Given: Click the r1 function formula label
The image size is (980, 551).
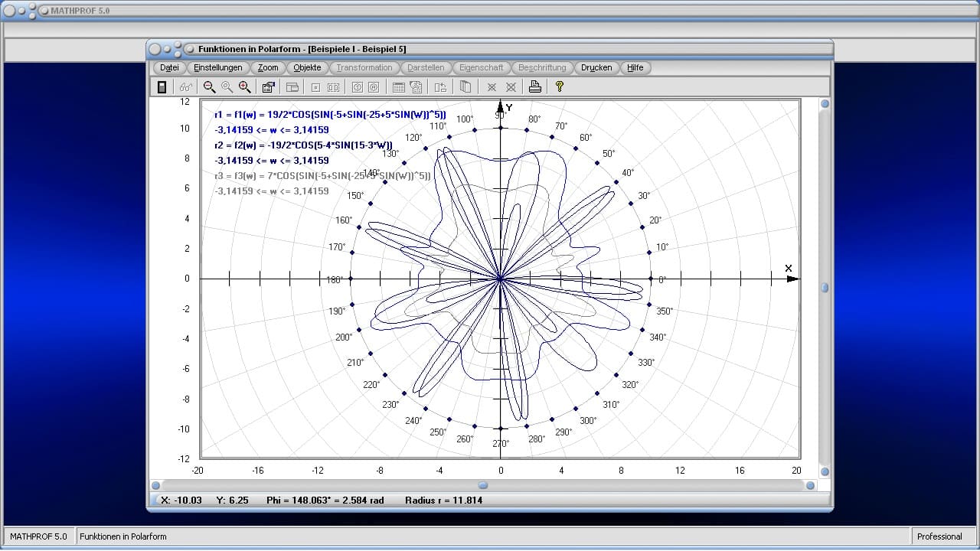Looking at the screenshot, I should [x=330, y=115].
